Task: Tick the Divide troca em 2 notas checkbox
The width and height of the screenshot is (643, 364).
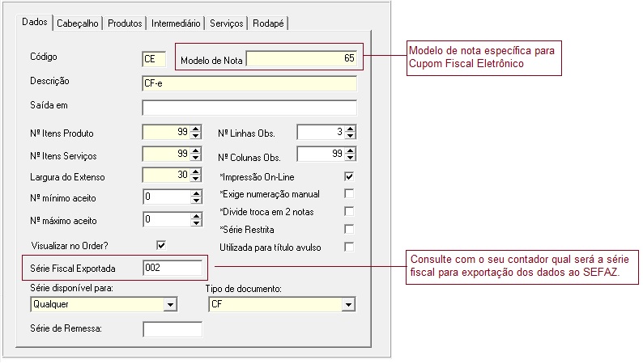Action: click(x=349, y=212)
